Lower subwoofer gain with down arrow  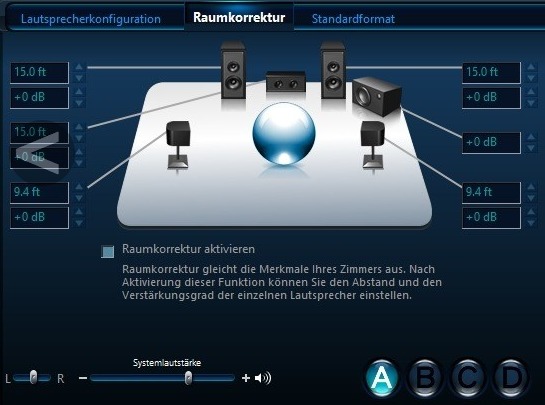click(531, 148)
